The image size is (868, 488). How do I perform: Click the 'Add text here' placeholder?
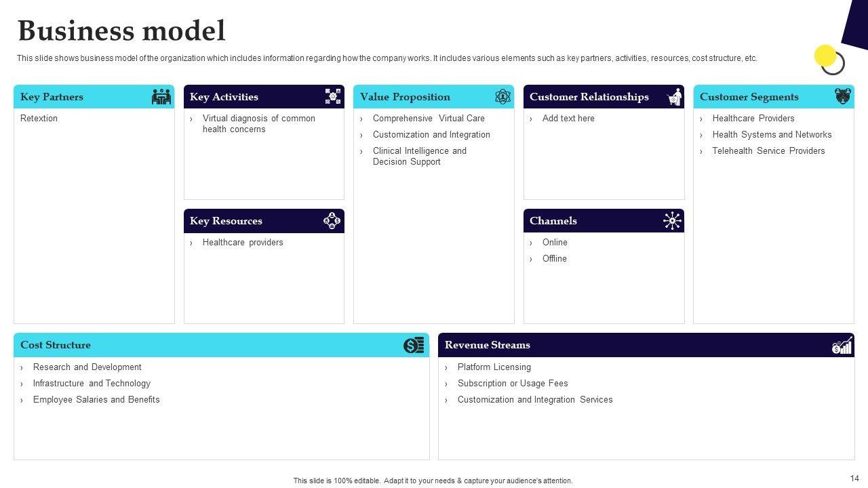(568, 119)
